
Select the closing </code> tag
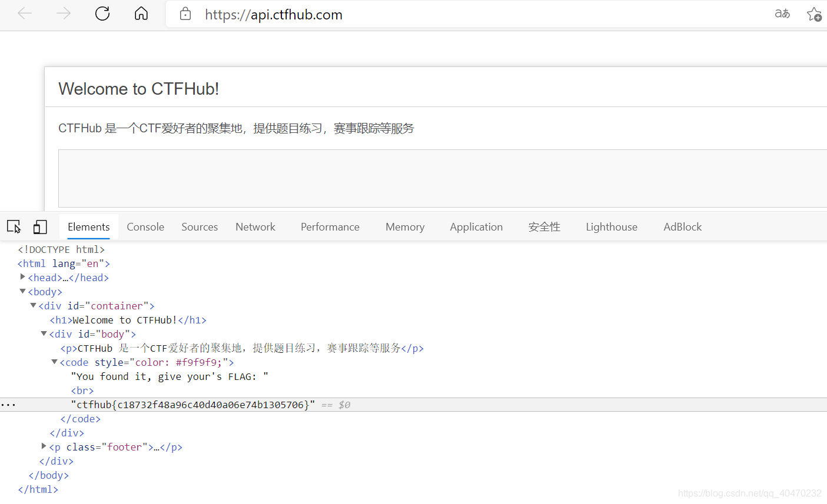81,419
